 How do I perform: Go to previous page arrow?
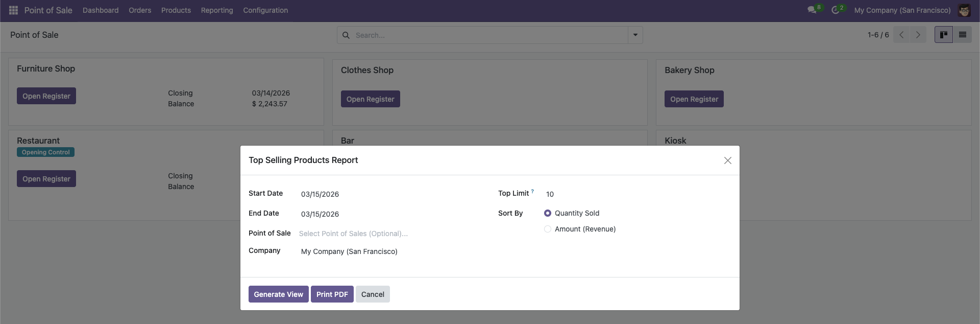pos(901,35)
